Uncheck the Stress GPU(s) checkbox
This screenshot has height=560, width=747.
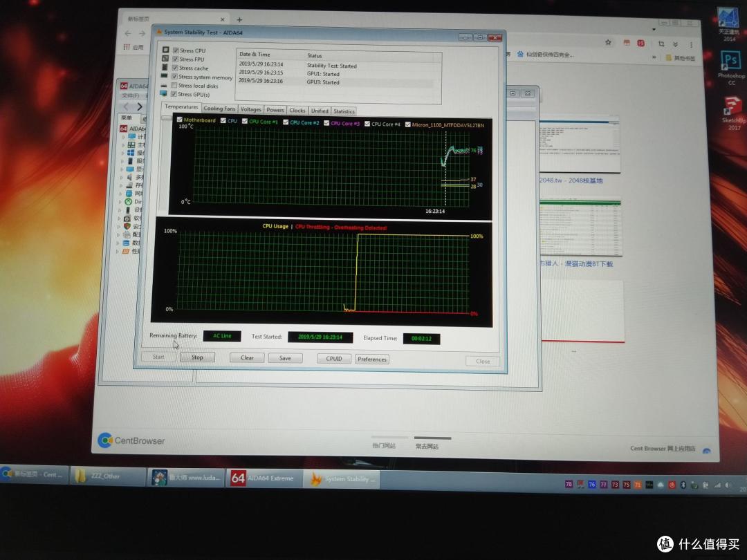(174, 94)
